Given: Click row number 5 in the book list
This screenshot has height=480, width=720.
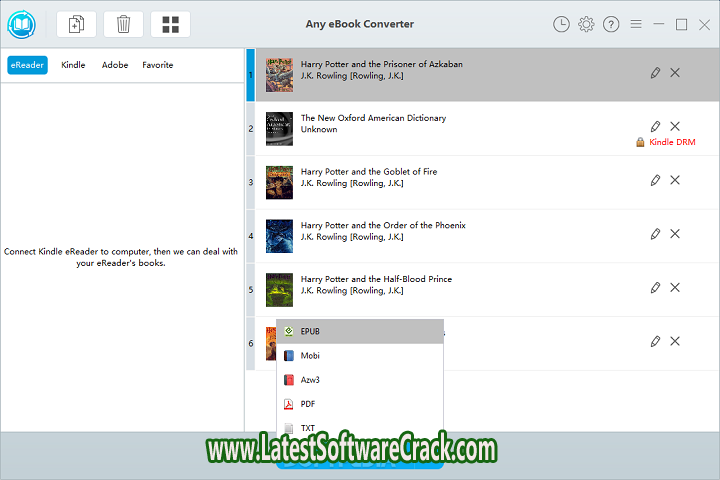Looking at the screenshot, I should click(251, 290).
